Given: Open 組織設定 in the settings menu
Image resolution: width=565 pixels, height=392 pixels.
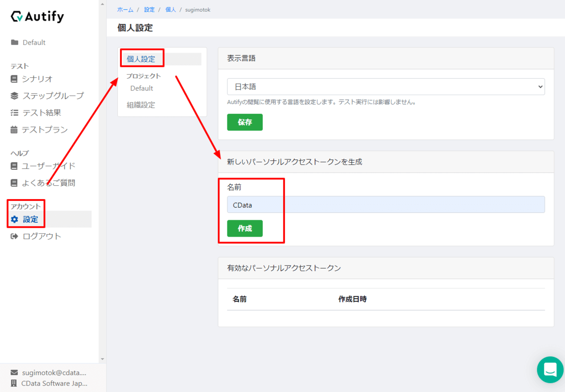Looking at the screenshot, I should [141, 105].
